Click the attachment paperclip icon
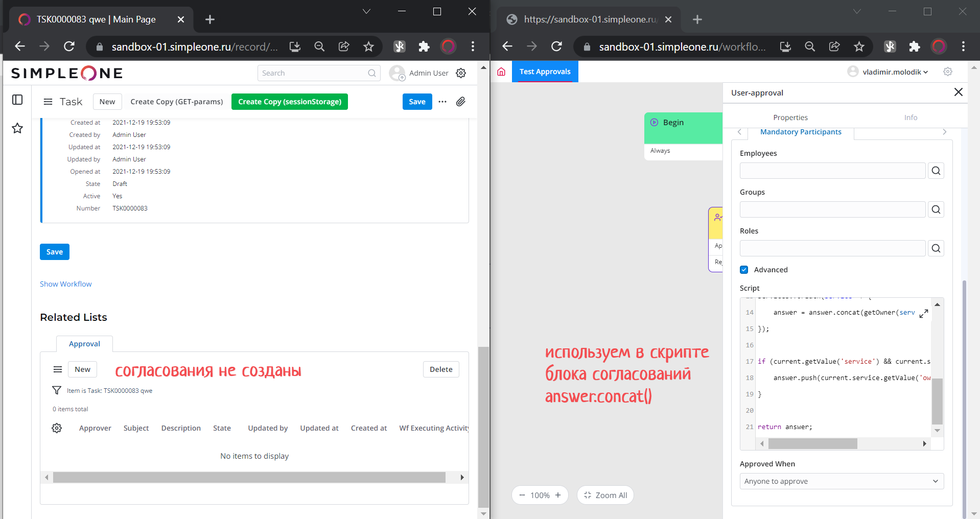The width and height of the screenshot is (980, 519). tap(460, 102)
